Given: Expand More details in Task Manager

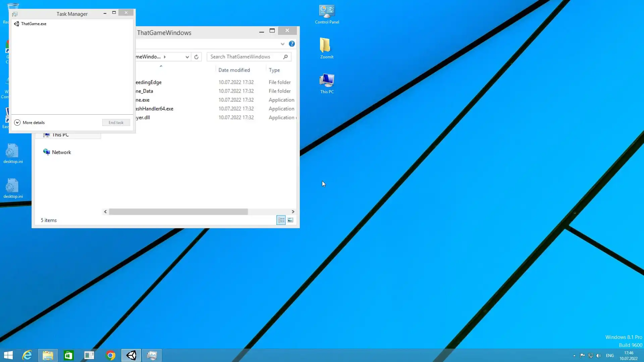Looking at the screenshot, I should coord(30,123).
